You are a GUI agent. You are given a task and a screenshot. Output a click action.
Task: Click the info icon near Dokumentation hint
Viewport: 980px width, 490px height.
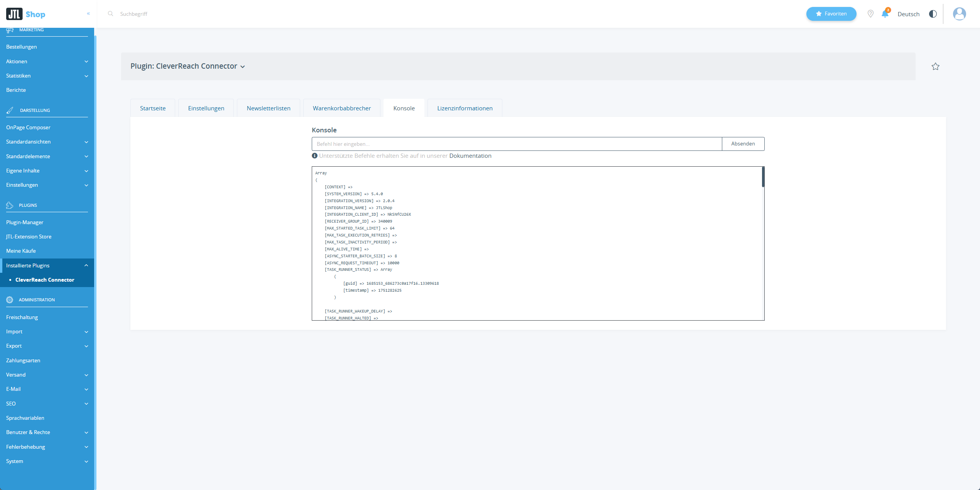point(314,156)
